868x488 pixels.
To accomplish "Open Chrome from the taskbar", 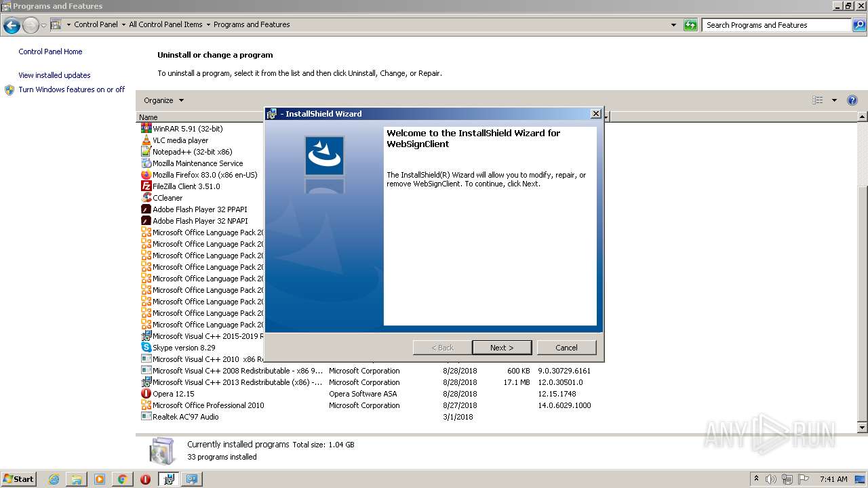I will [123, 479].
